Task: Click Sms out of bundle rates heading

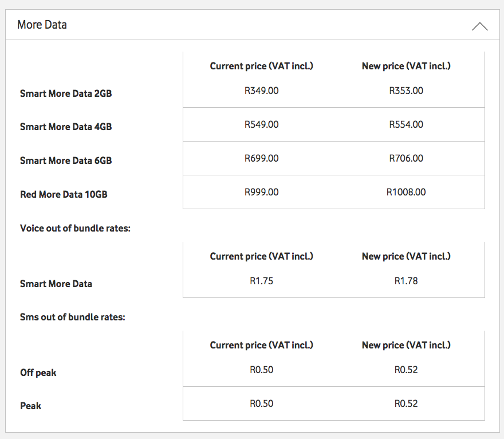Action: [73, 317]
